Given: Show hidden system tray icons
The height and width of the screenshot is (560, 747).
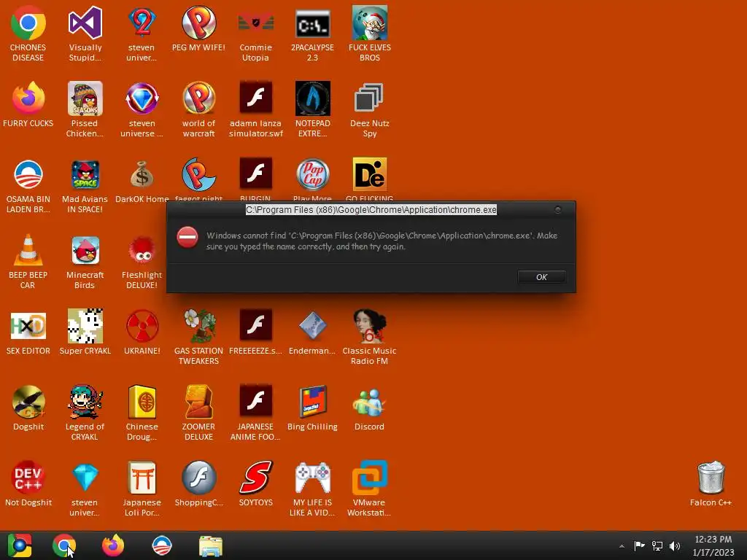Looking at the screenshot, I should pos(622,545).
